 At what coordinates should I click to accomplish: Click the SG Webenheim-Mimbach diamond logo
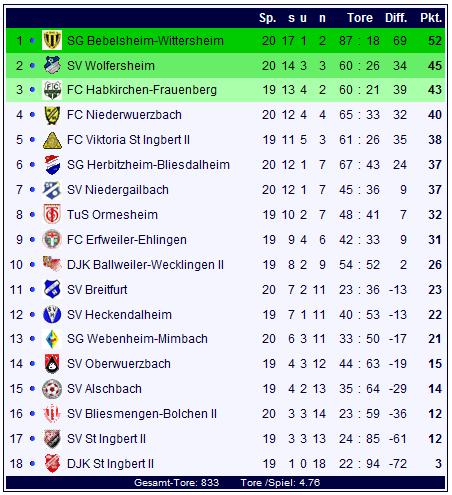click(52, 339)
